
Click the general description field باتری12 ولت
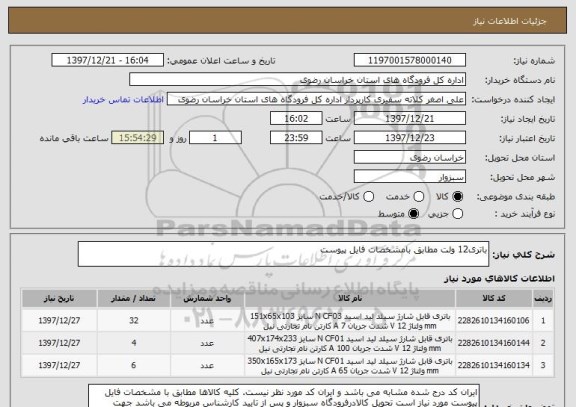[283, 254]
